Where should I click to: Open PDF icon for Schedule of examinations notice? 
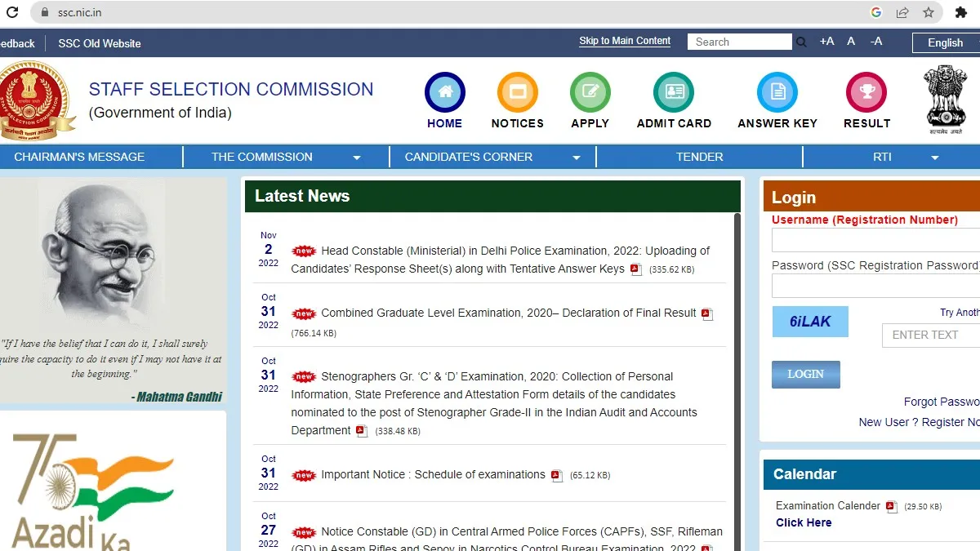coord(557,475)
